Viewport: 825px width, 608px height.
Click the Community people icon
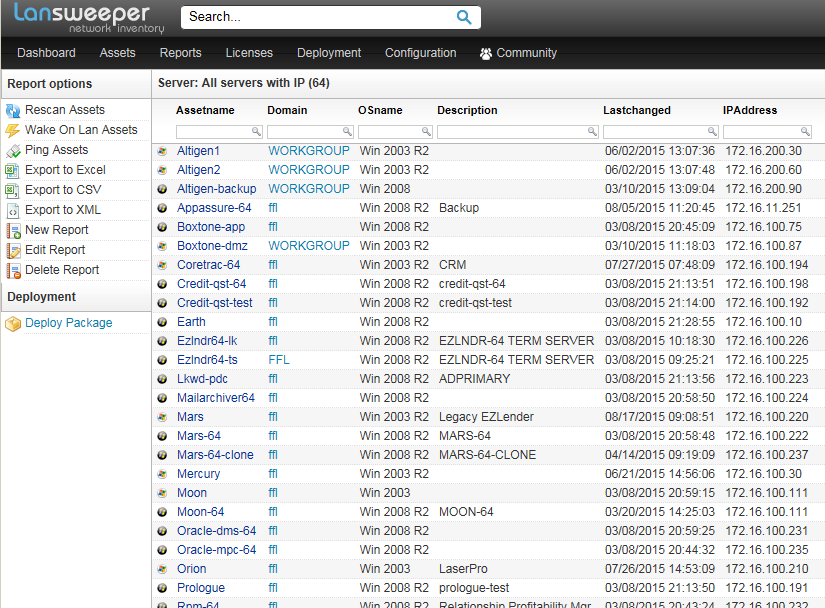(x=486, y=53)
